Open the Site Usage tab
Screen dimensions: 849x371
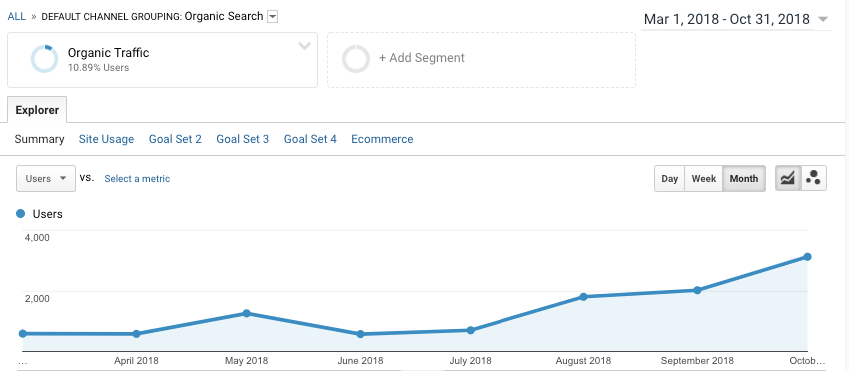click(106, 139)
